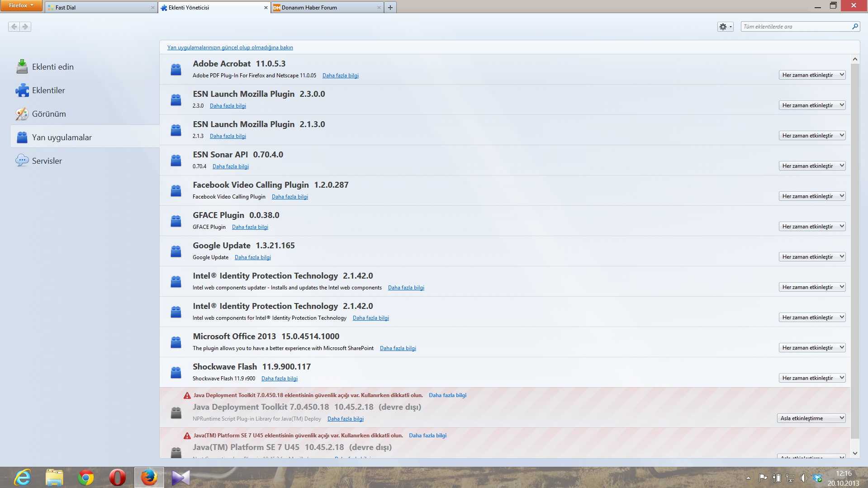Click the grey Java Deployment Toolkit plugin icon

pos(176,412)
